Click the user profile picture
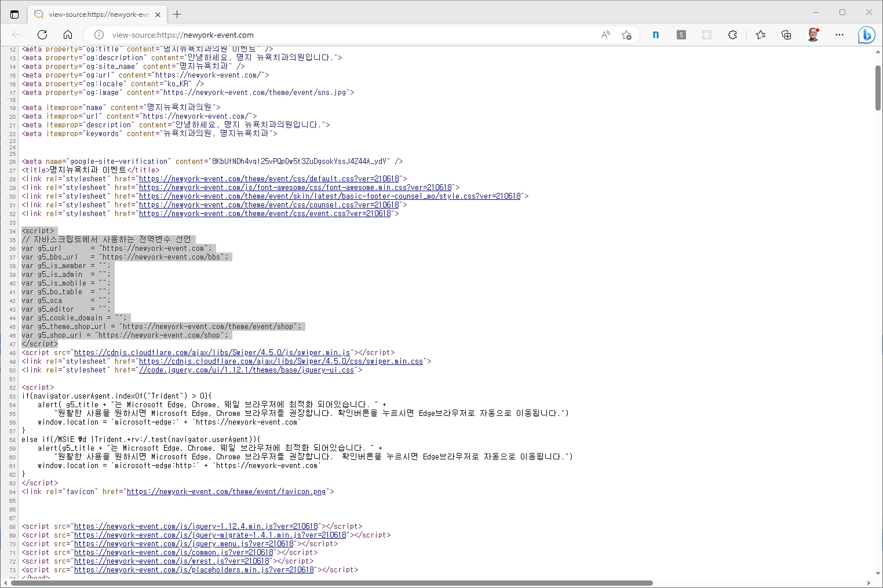 pos(813,35)
